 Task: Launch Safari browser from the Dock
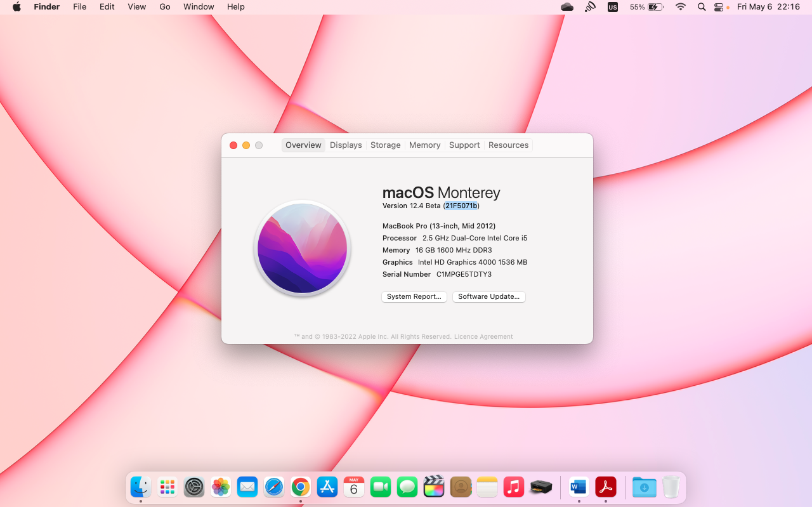[274, 487]
